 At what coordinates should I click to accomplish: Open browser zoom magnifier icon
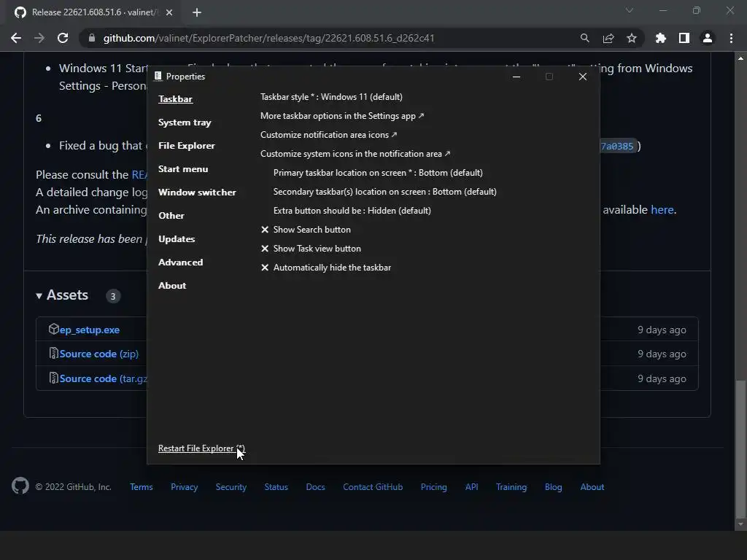(584, 38)
